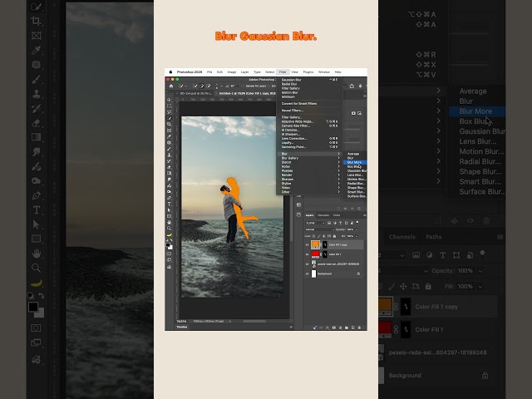
Task: Enable the Sample All Layers checkbox
Action: [243, 86]
